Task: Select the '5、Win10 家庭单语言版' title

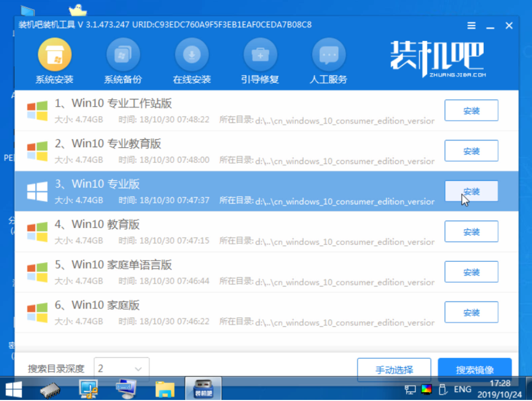Action: (113, 265)
